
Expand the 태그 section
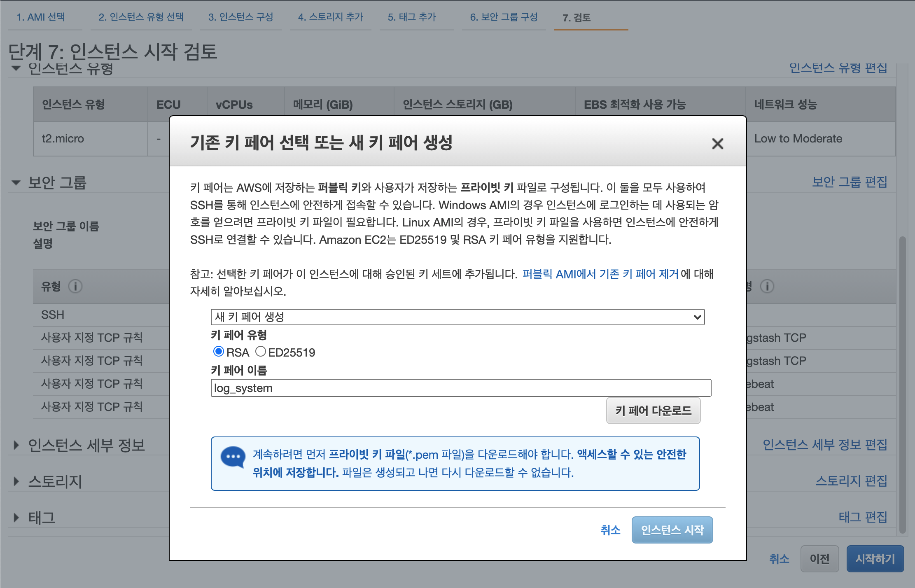(16, 517)
